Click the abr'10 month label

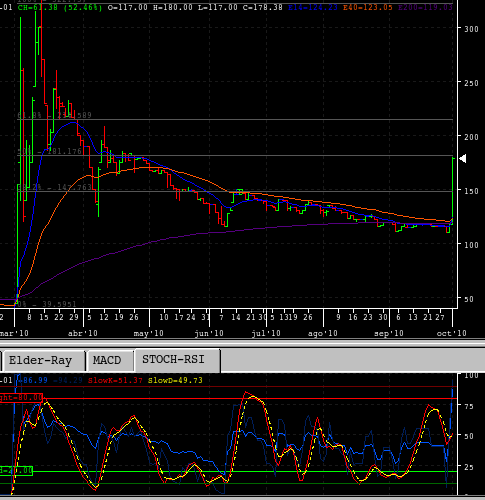(x=83, y=333)
